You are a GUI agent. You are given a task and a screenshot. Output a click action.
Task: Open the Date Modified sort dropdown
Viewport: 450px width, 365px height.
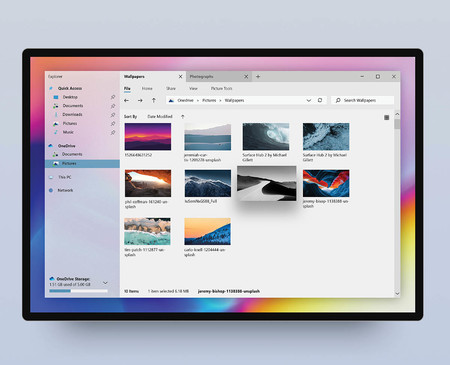tap(160, 117)
